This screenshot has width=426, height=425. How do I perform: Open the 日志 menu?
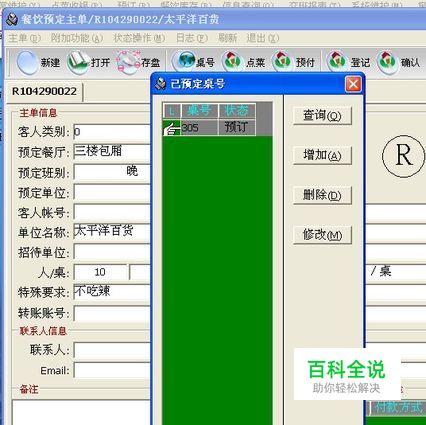point(192,38)
